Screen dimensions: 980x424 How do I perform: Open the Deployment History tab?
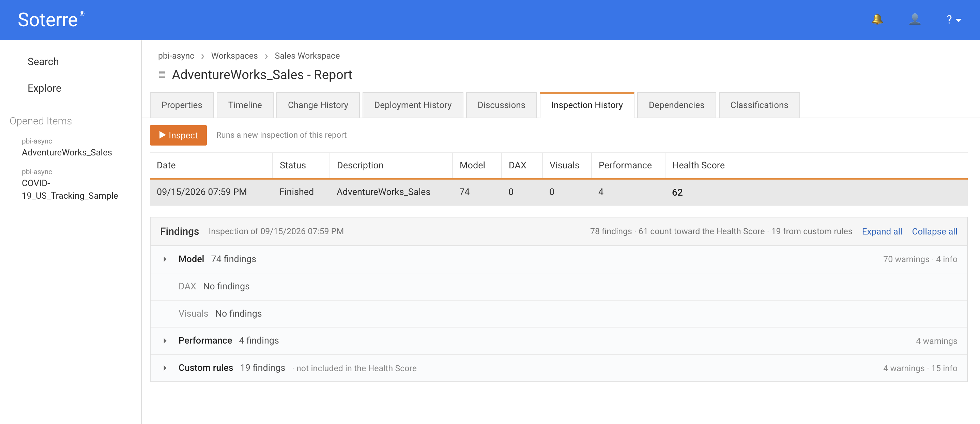coord(413,105)
